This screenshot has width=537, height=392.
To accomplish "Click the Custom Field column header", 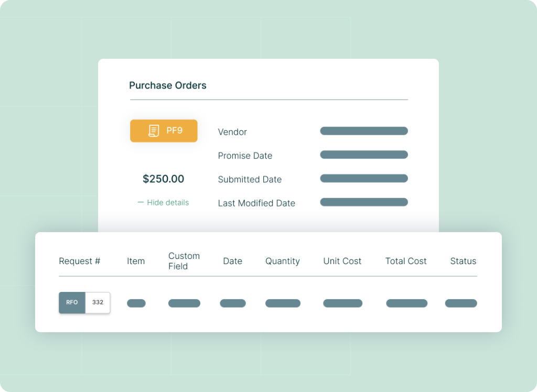I will click(184, 260).
